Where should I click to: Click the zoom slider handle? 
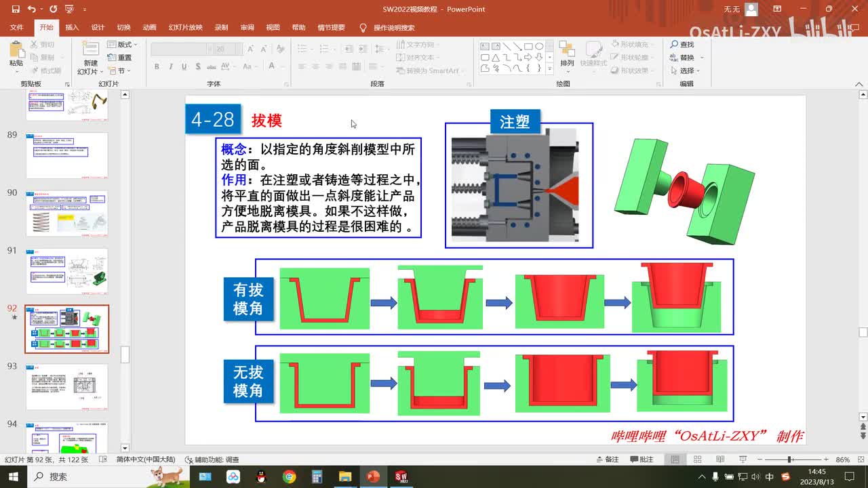[790, 460]
